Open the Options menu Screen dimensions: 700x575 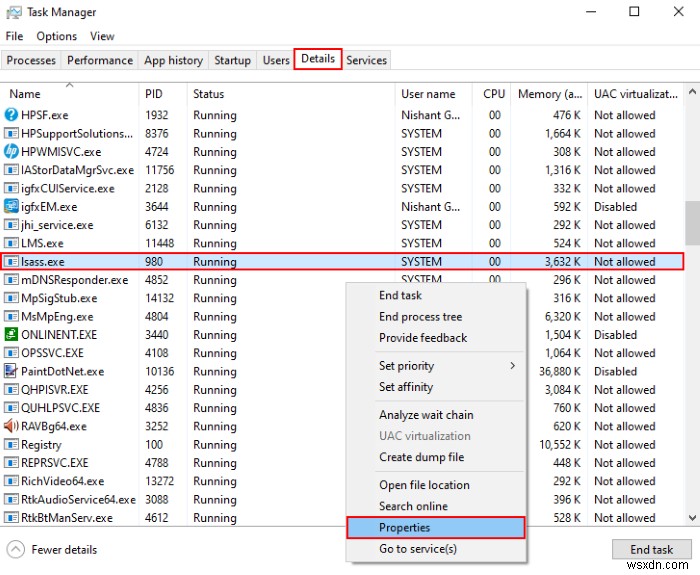57,36
